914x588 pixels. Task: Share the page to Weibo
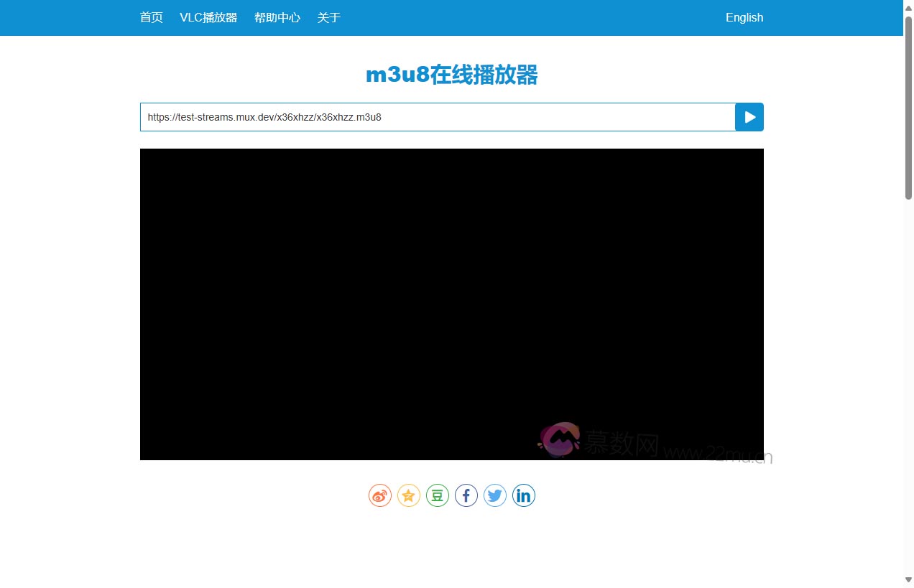380,495
